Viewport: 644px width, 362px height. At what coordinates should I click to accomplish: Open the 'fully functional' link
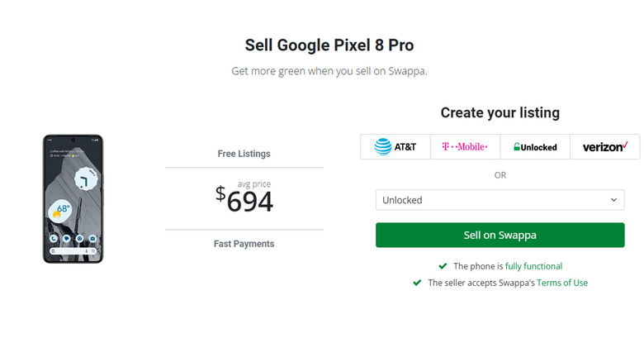coord(533,266)
